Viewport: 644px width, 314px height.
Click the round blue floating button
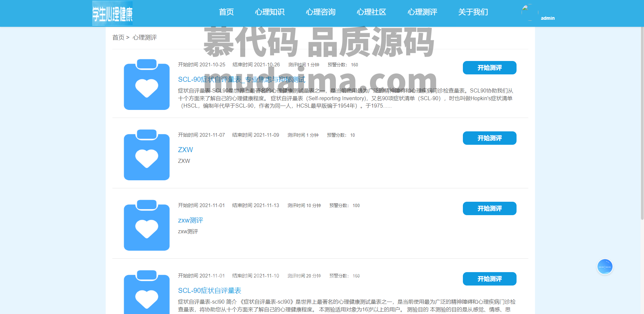tap(605, 267)
